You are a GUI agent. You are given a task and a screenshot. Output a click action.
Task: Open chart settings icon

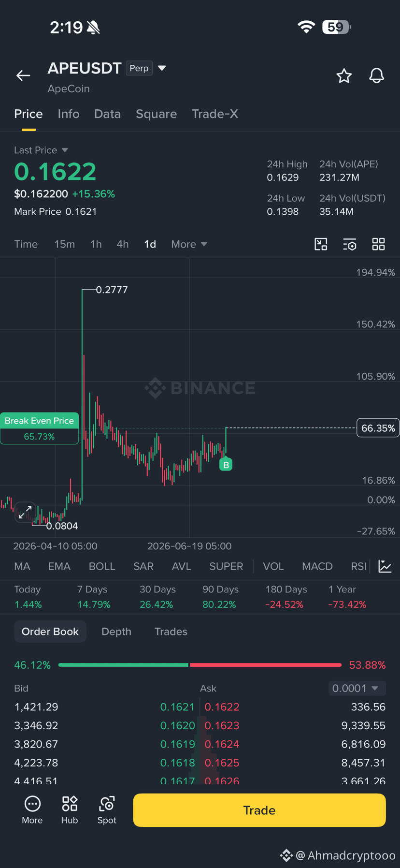(350, 244)
